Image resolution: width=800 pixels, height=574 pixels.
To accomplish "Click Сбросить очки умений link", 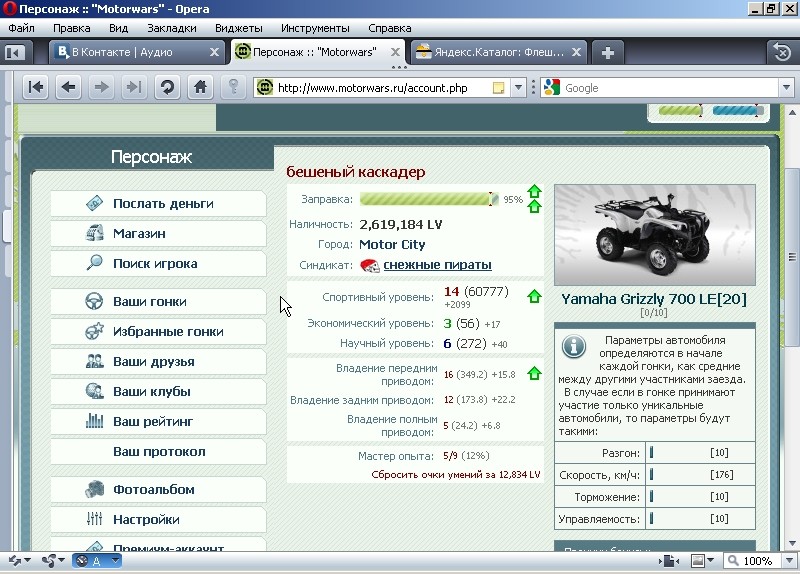I will tap(456, 475).
